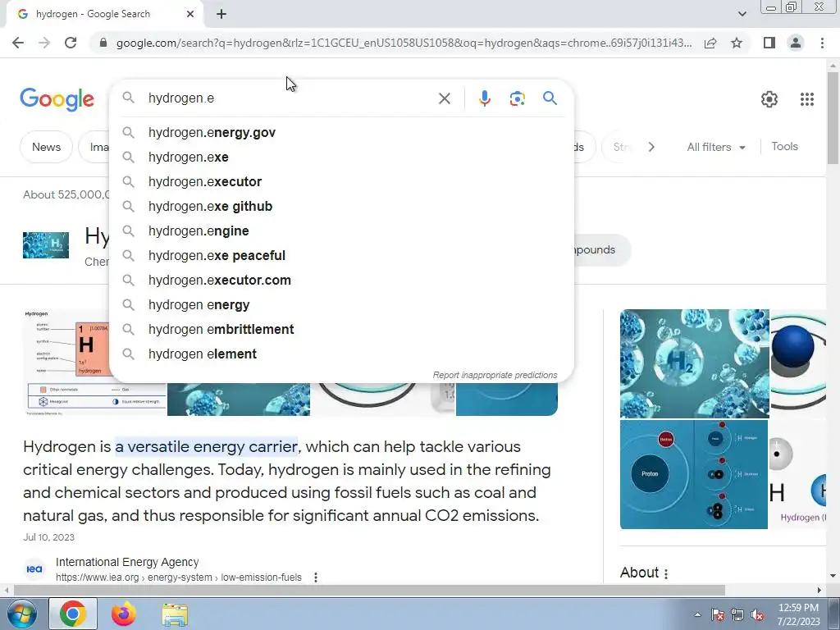Screen dimensions: 840x630
Task: Clear search text with X icon
Action: point(444,98)
